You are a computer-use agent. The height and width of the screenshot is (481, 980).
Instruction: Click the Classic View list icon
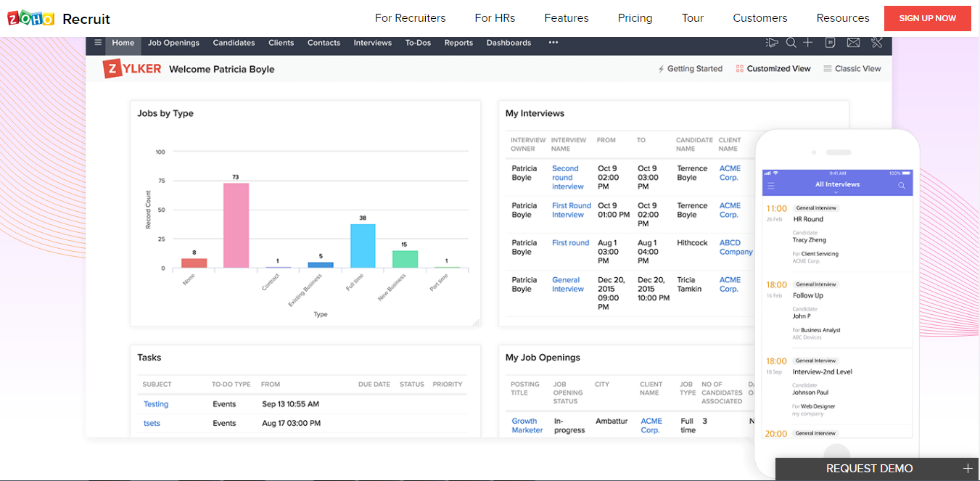[828, 69]
